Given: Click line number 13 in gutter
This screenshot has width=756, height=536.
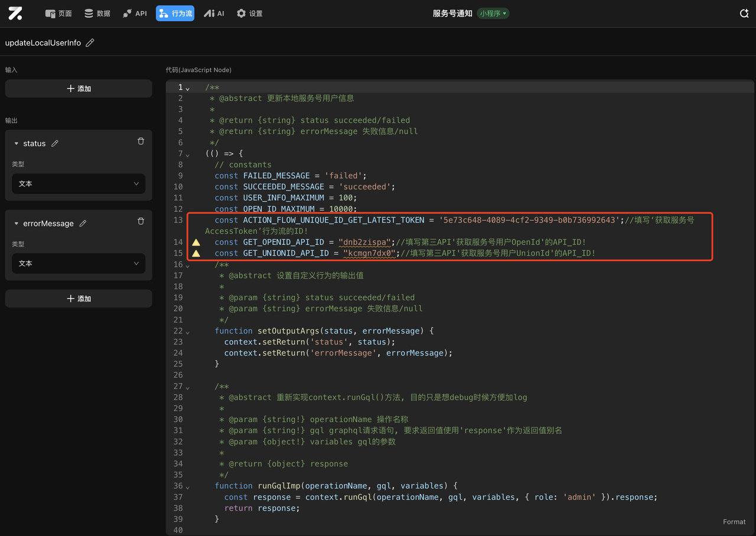Looking at the screenshot, I should pos(178,220).
